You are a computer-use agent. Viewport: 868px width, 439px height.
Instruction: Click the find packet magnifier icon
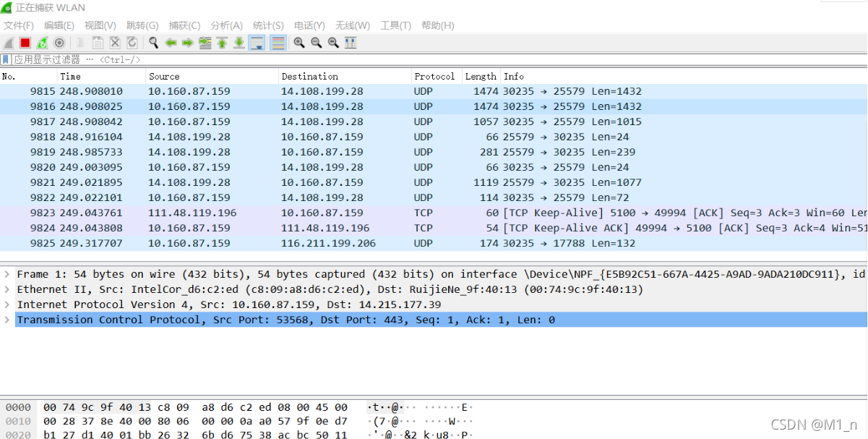(153, 43)
